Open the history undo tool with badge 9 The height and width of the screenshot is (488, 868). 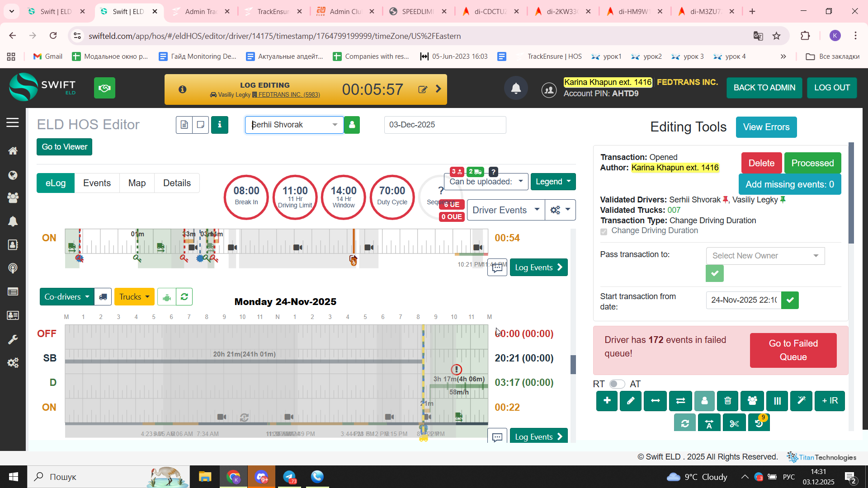(x=759, y=423)
